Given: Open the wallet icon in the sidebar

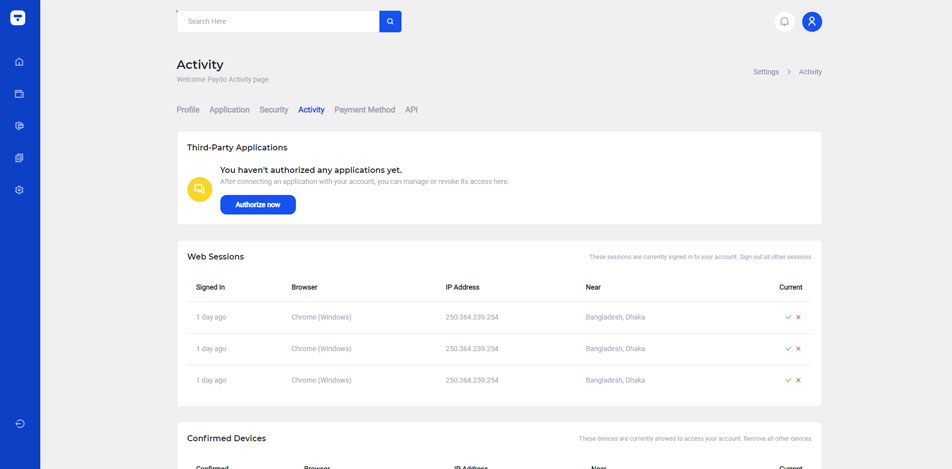Looking at the screenshot, I should (x=19, y=94).
